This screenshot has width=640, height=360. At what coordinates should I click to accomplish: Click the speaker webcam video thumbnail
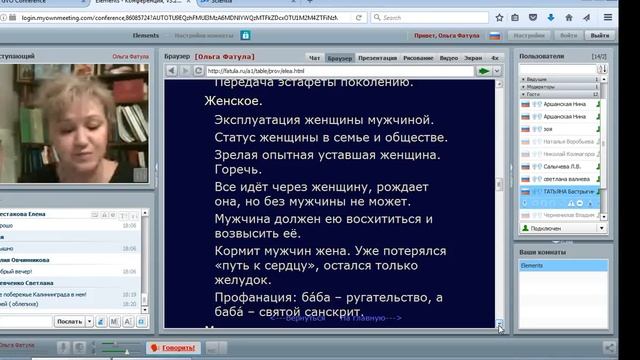[74, 123]
